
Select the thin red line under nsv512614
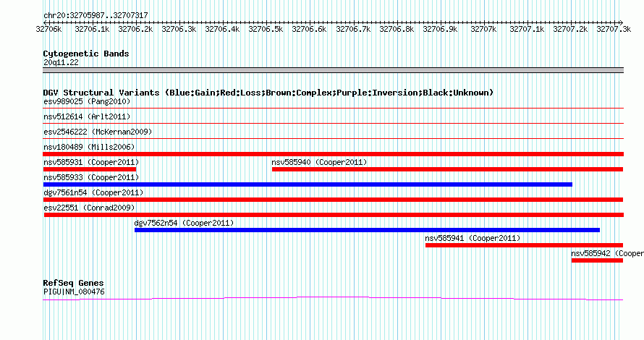[333, 123]
